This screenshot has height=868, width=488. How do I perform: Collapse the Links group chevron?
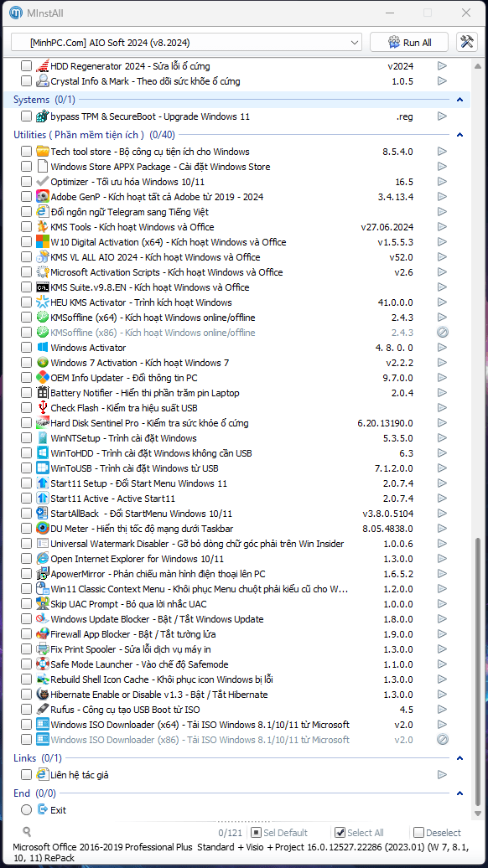[459, 758]
